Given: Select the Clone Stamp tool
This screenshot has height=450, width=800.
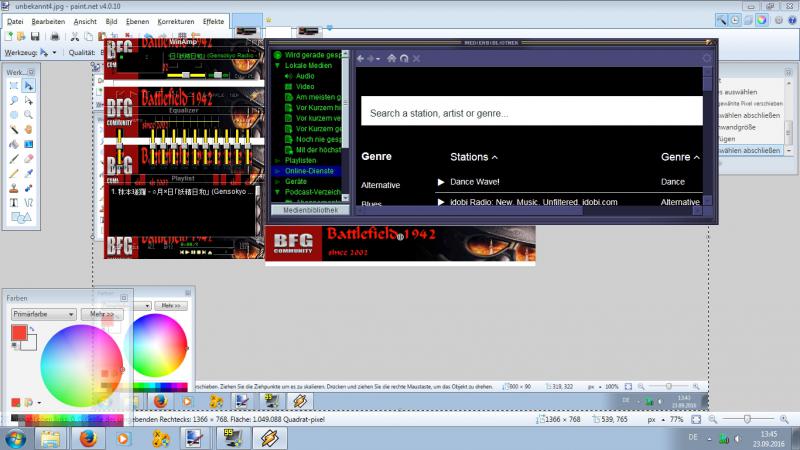Looking at the screenshot, I should click(x=14, y=188).
